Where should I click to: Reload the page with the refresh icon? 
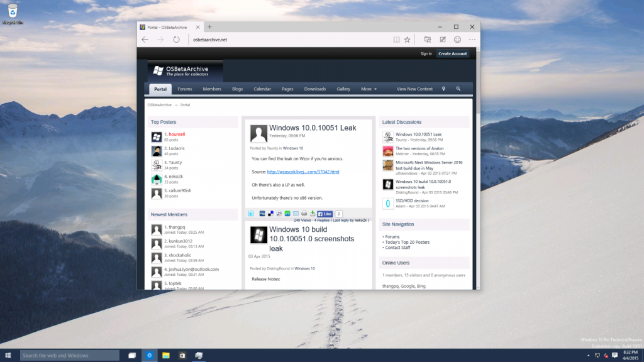tap(176, 40)
